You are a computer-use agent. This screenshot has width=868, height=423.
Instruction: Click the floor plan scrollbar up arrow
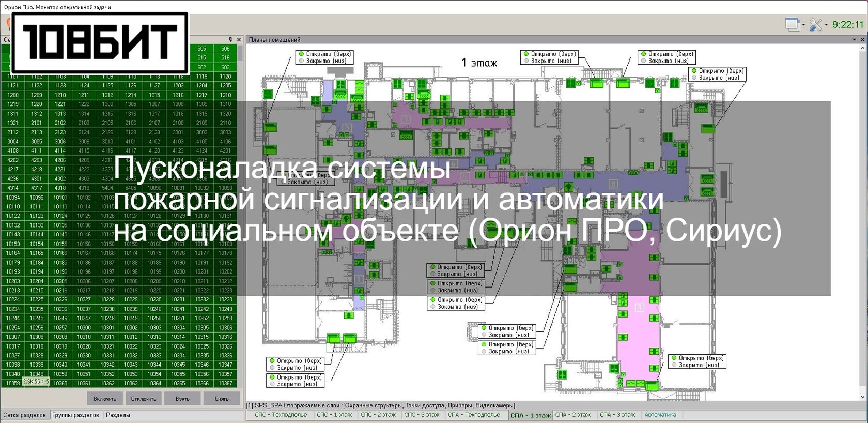pyautogui.click(x=862, y=48)
